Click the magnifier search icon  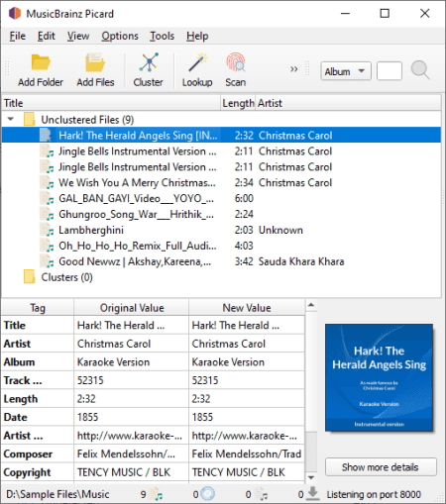click(x=420, y=70)
